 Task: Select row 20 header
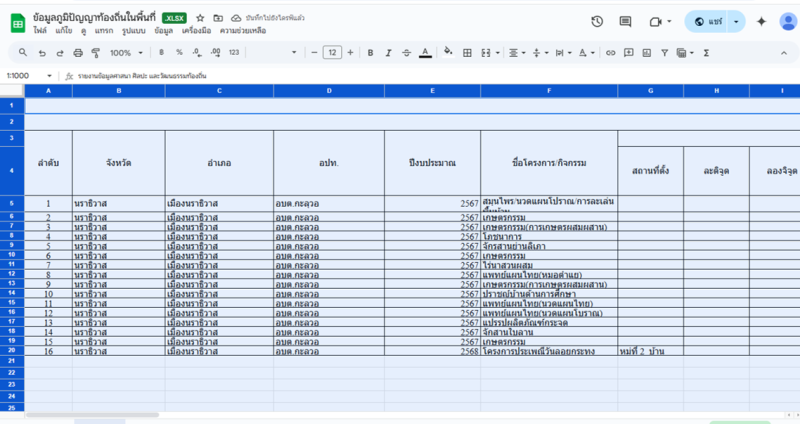click(12, 351)
